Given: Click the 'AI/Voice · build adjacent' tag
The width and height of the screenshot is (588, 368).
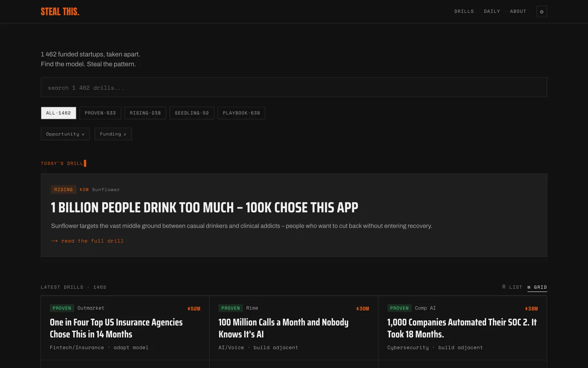Looking at the screenshot, I should click(x=258, y=347).
